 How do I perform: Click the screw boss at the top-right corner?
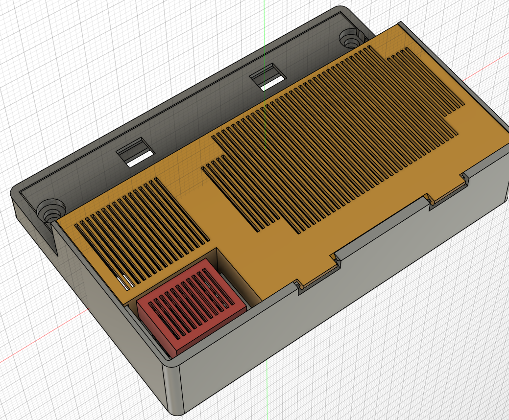(x=350, y=38)
